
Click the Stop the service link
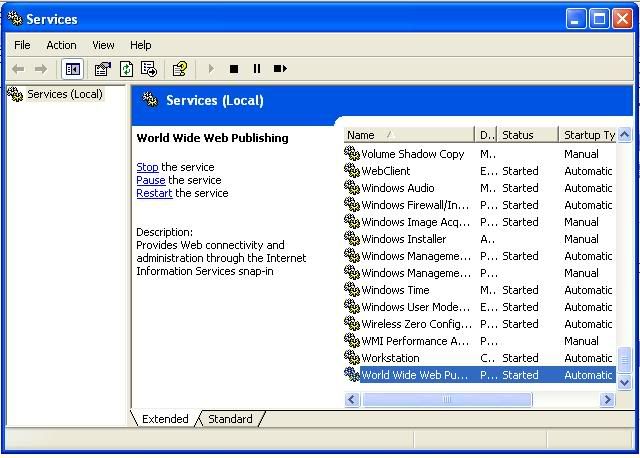point(147,167)
